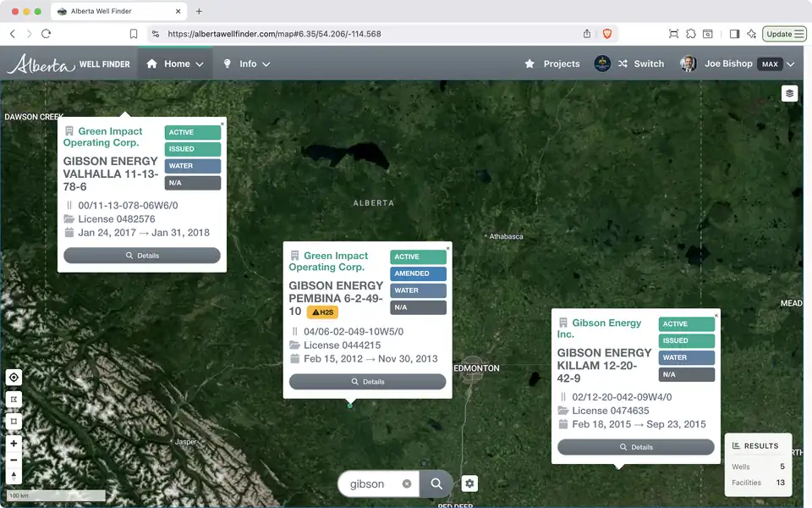Click the screenshot capture browser icon
Screen dimensions: 812x508
tap(674, 34)
